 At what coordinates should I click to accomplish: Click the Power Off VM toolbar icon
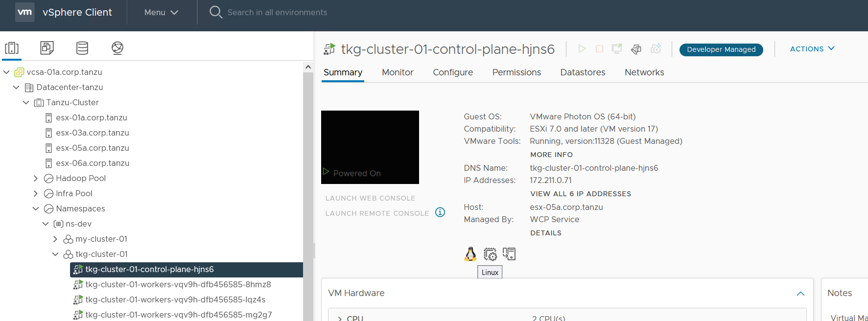(599, 48)
